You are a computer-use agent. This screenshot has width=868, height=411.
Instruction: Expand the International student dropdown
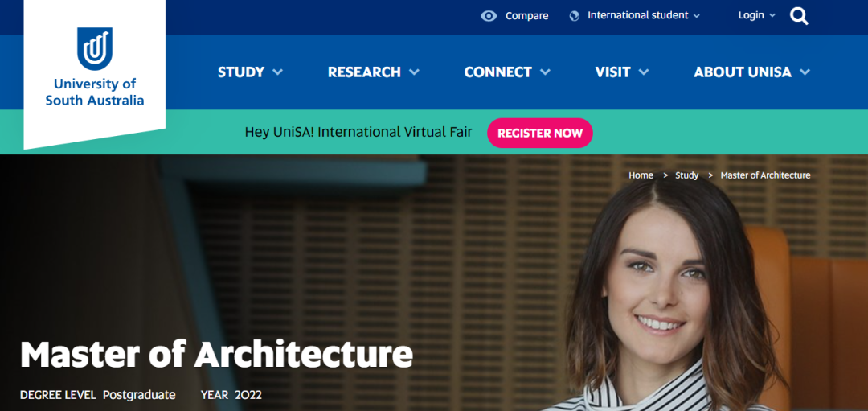point(643,15)
